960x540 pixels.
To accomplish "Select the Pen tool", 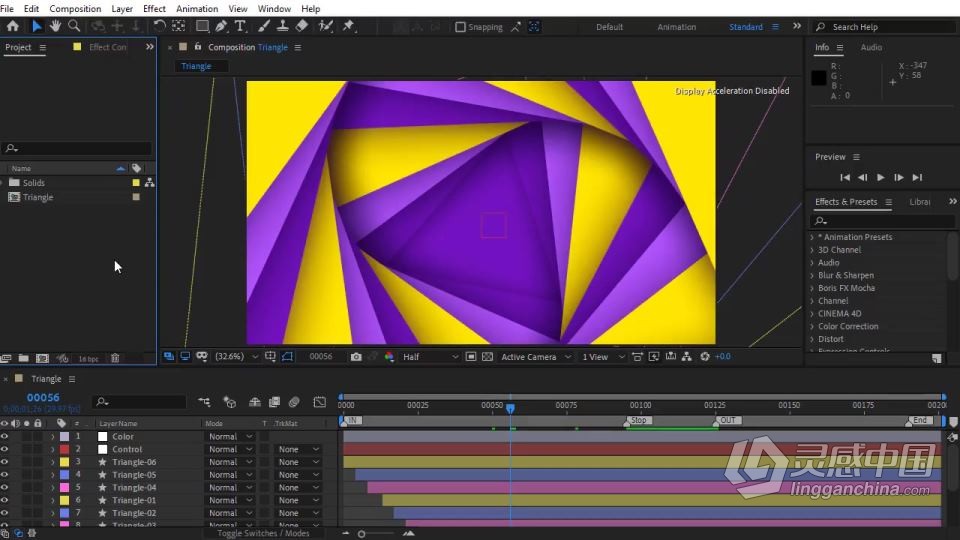I will pyautogui.click(x=221, y=26).
